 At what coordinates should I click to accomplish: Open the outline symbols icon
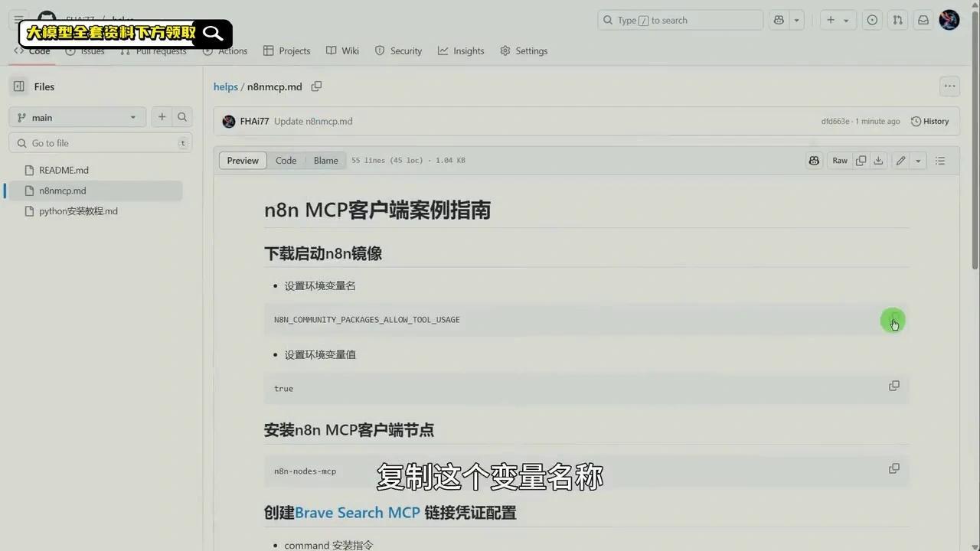click(x=940, y=160)
